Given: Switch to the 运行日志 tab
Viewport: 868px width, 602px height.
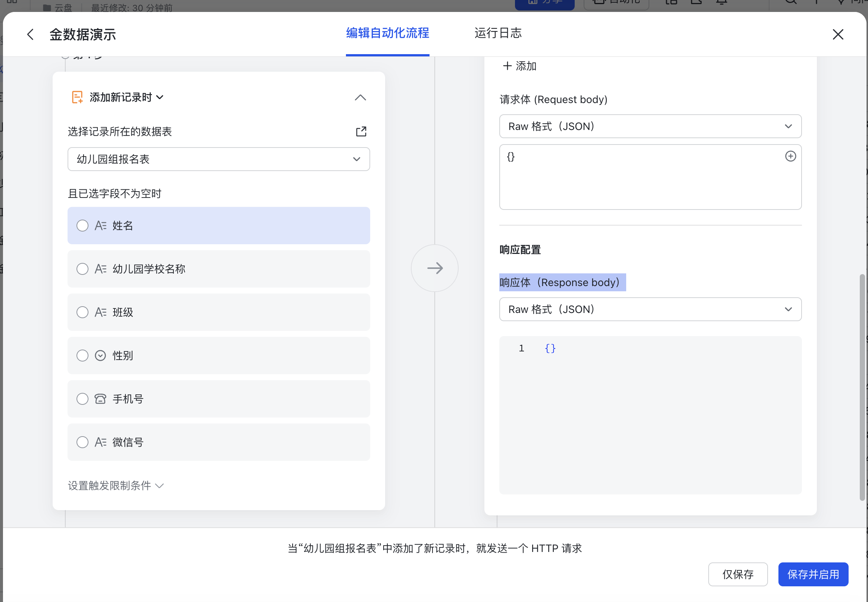Looking at the screenshot, I should click(498, 33).
